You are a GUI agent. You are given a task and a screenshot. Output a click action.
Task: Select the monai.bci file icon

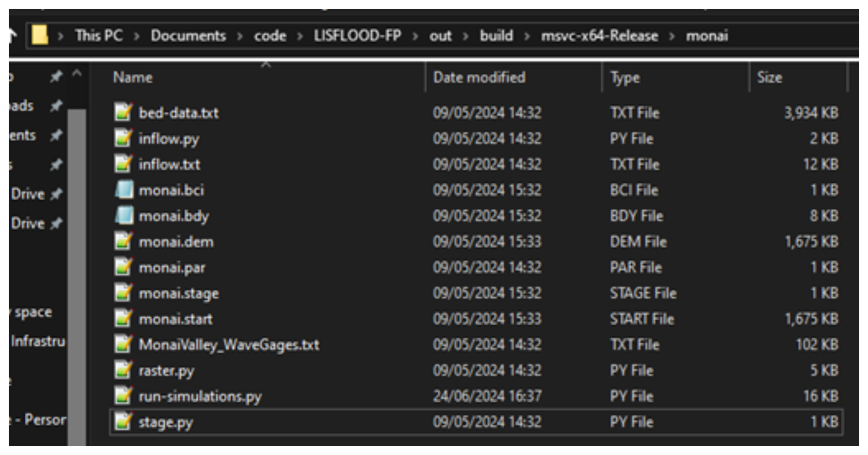(x=123, y=190)
